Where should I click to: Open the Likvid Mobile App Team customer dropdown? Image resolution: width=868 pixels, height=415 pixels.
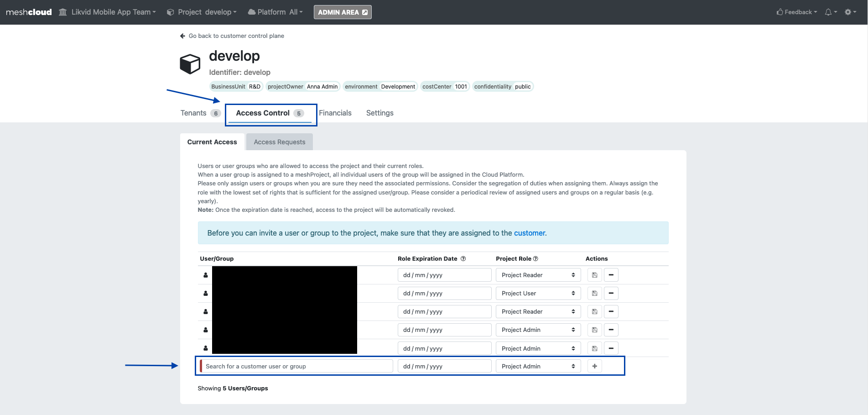point(108,12)
